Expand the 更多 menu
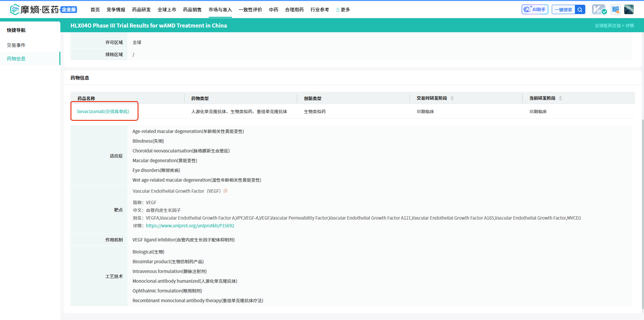The height and width of the screenshot is (320, 644). coord(343,10)
